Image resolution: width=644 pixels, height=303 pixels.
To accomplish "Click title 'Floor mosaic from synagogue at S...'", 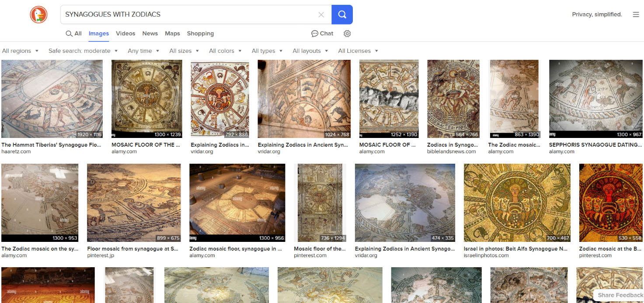I will click(x=133, y=249).
